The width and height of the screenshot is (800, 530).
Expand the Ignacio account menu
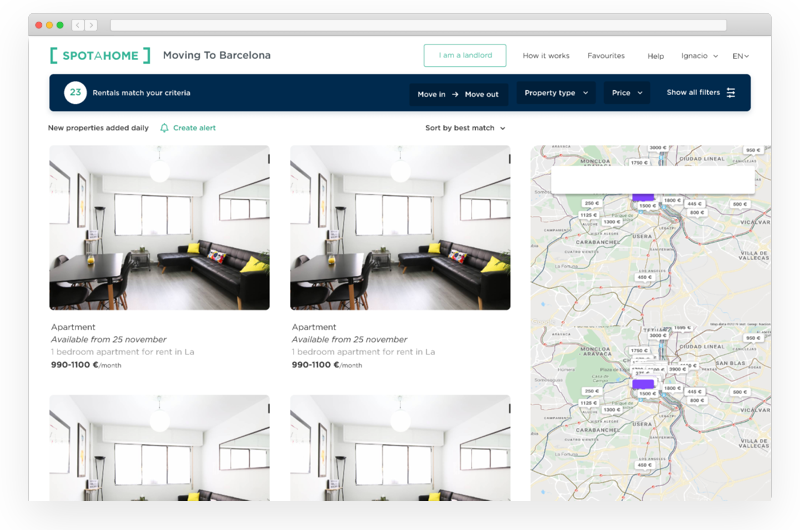[x=699, y=56]
